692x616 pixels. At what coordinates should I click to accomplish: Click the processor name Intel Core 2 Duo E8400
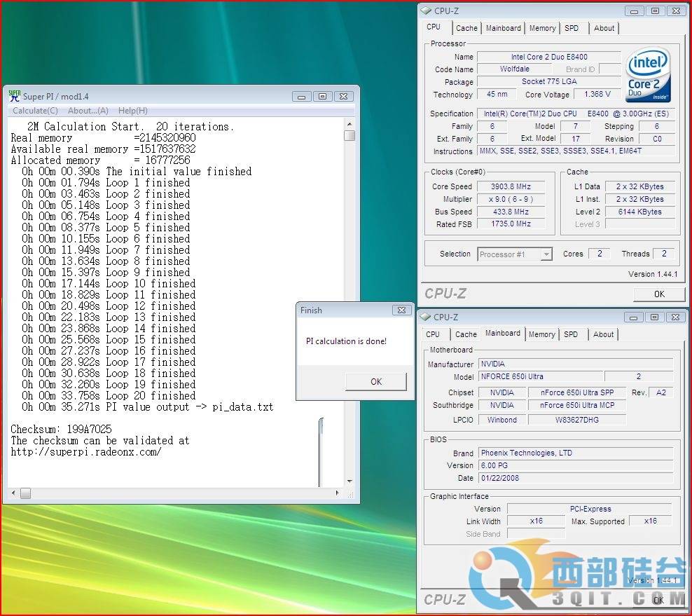pos(549,57)
